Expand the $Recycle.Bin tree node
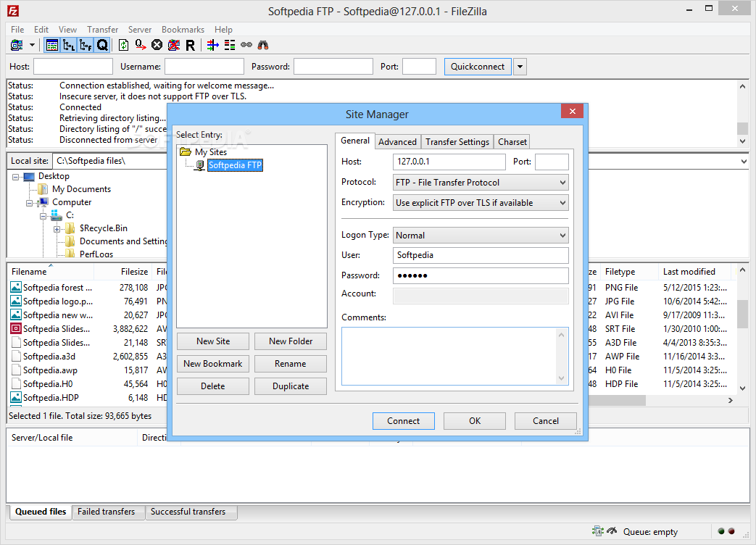 coord(57,228)
